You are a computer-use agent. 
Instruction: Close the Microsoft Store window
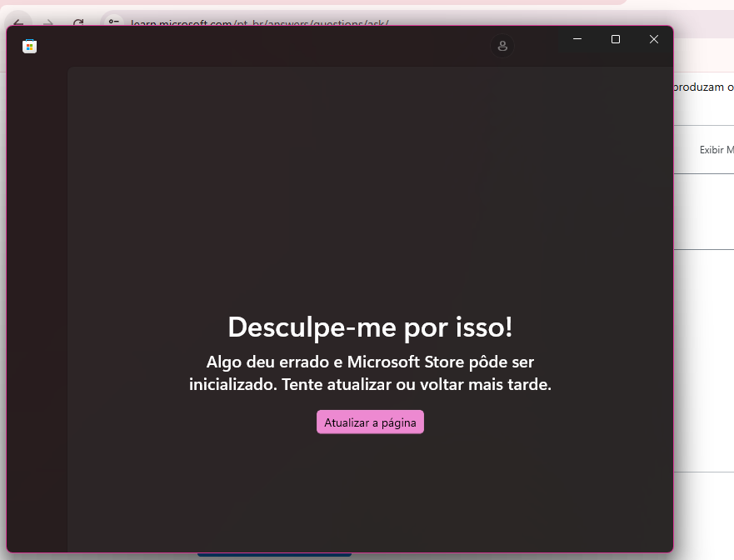(653, 38)
